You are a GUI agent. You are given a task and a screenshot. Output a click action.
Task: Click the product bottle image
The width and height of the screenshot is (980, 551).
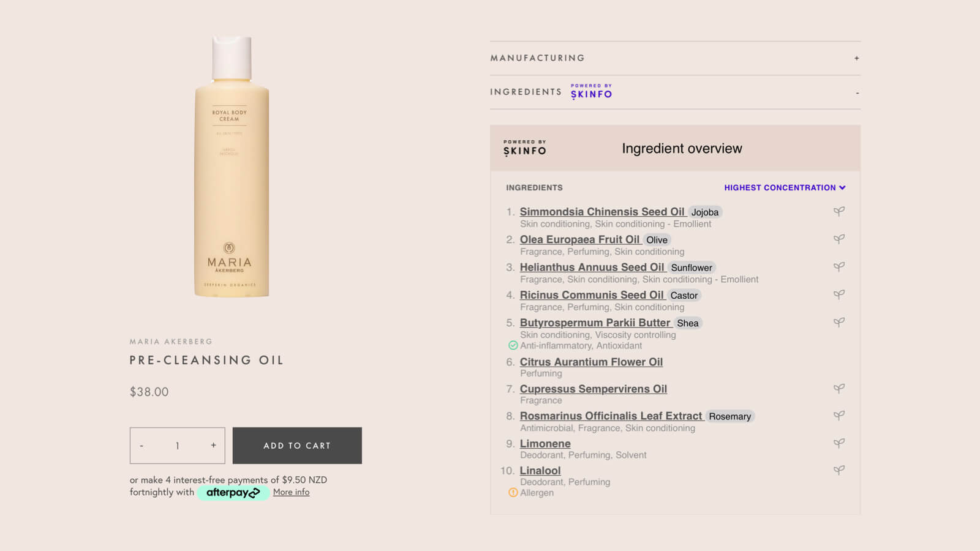click(232, 167)
